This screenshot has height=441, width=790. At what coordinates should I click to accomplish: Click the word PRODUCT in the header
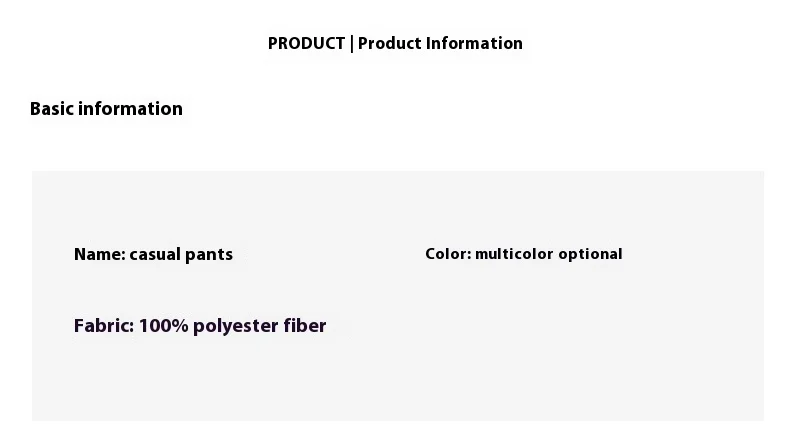(x=306, y=43)
